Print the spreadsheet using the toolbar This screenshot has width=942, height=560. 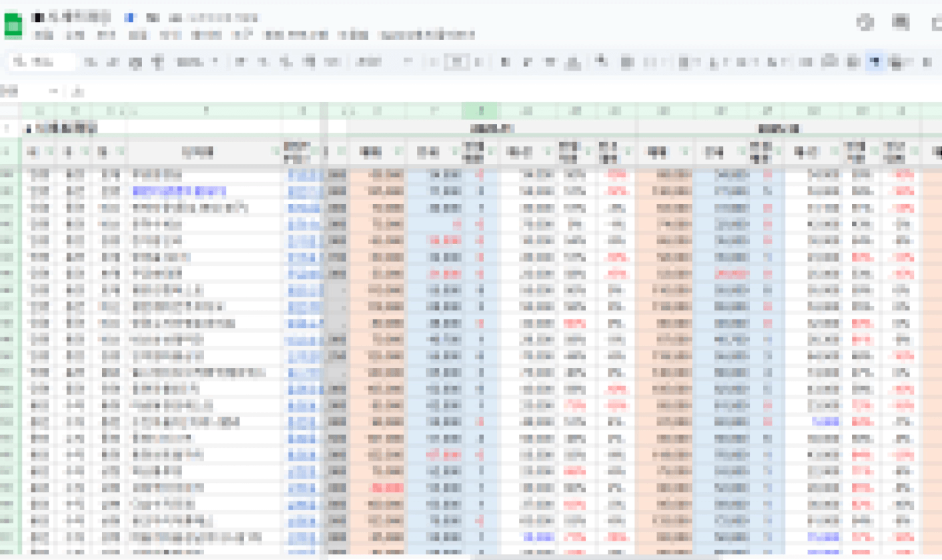(x=135, y=63)
